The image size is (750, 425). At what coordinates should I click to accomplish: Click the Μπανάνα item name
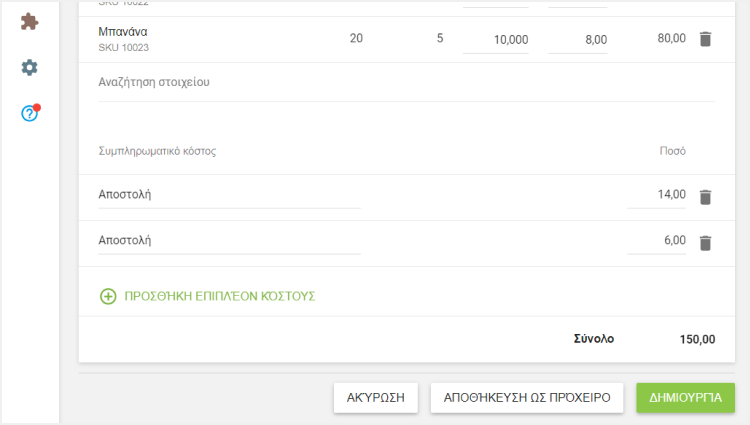[123, 32]
